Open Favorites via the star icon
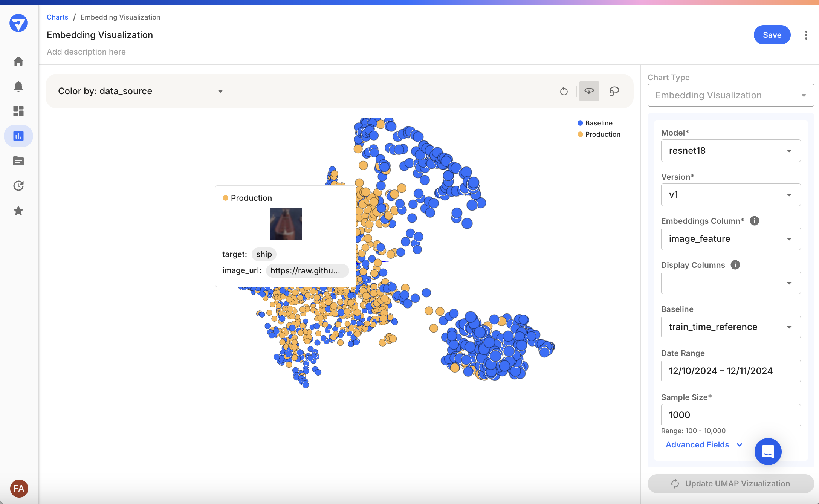The width and height of the screenshot is (819, 504). 18,211
